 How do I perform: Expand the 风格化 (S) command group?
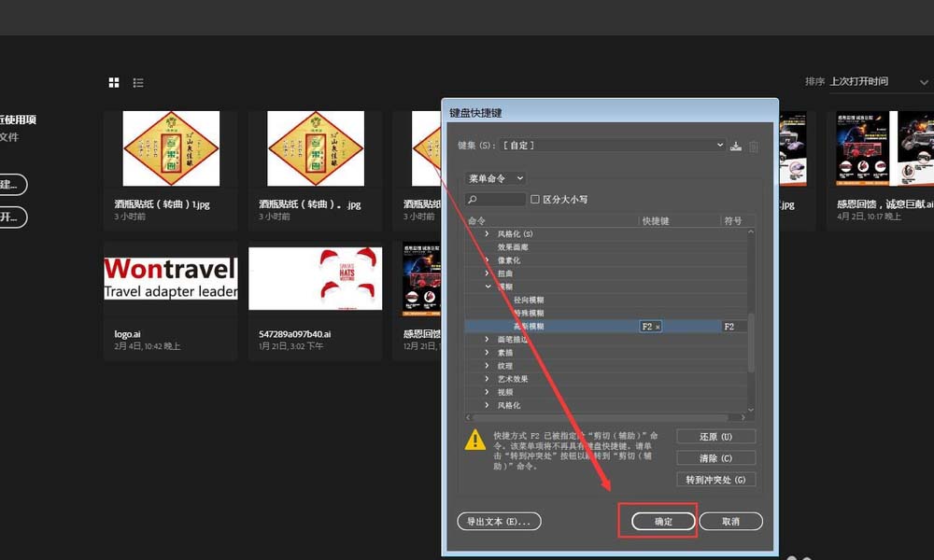(487, 232)
